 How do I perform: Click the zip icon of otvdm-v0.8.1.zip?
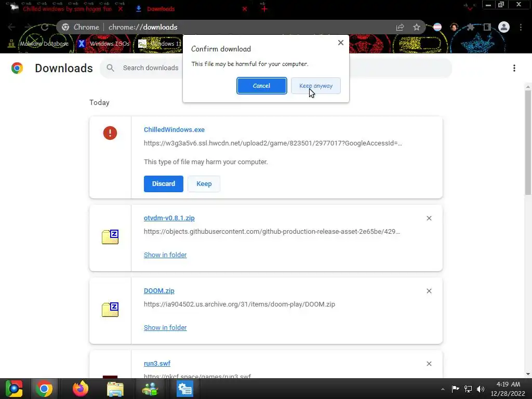110,237
